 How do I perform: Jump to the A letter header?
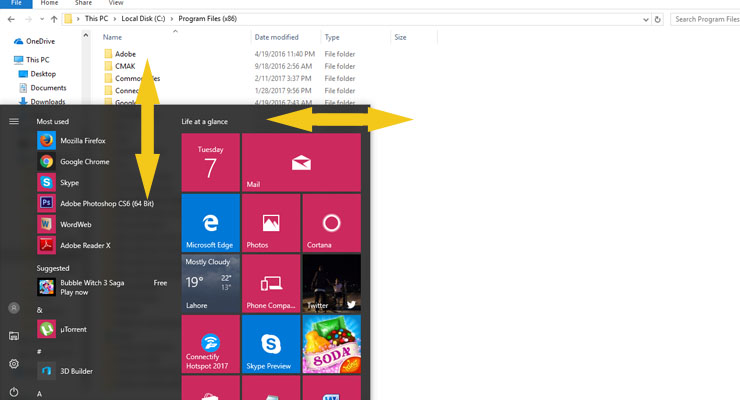pos(39,393)
